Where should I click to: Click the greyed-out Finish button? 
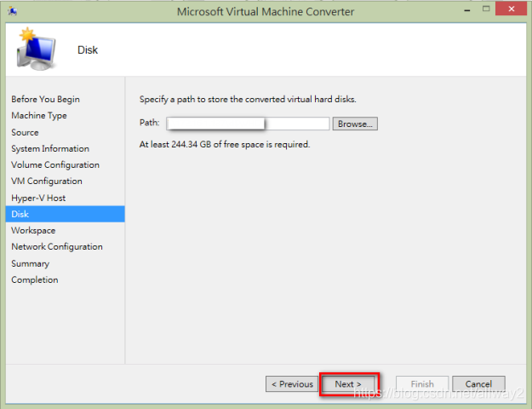(422, 383)
